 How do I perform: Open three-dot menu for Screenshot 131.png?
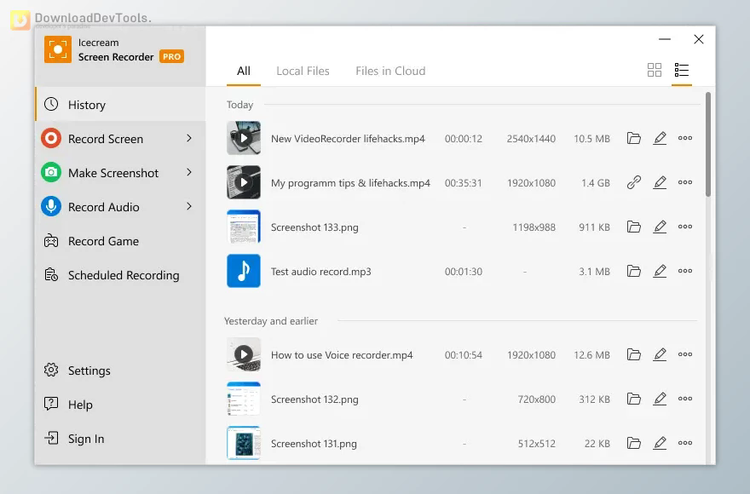[685, 443]
